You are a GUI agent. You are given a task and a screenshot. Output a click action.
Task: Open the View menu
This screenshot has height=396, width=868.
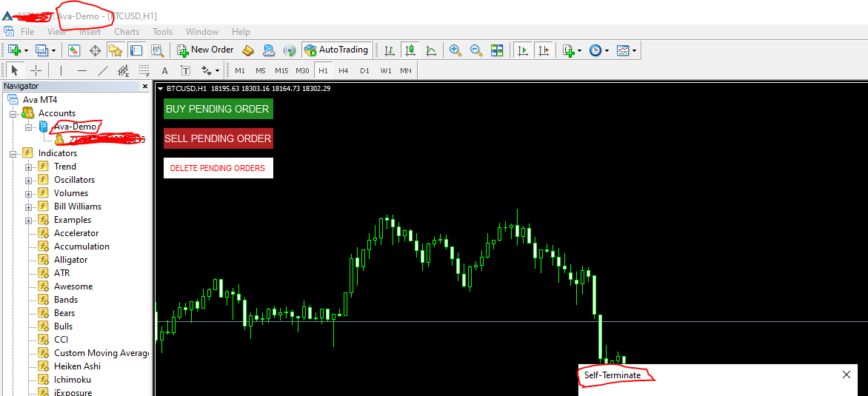pyautogui.click(x=56, y=32)
